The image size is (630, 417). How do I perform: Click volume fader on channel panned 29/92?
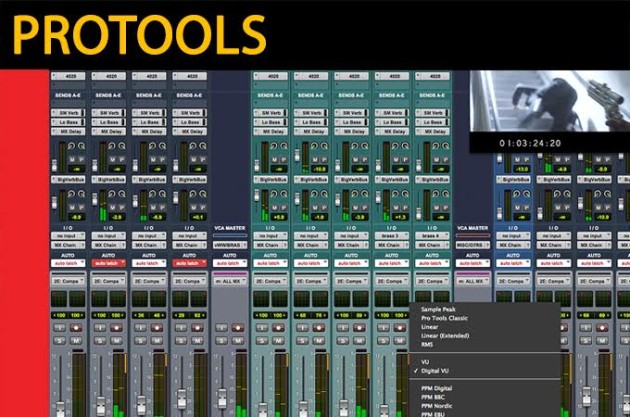pos(182,398)
